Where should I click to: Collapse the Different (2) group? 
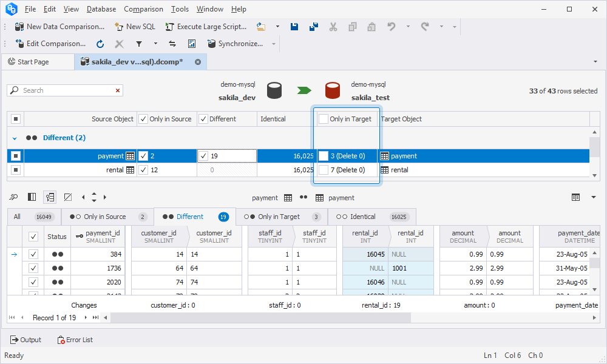(15, 138)
